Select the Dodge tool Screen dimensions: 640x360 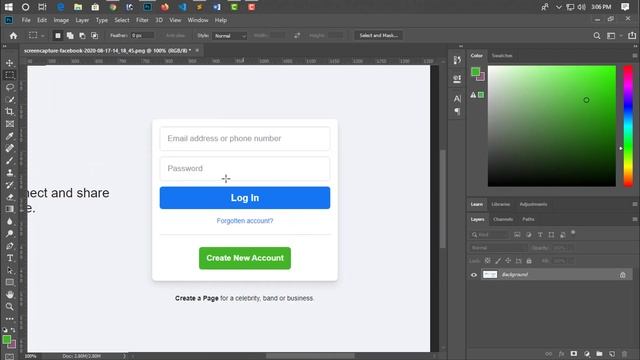[10, 233]
